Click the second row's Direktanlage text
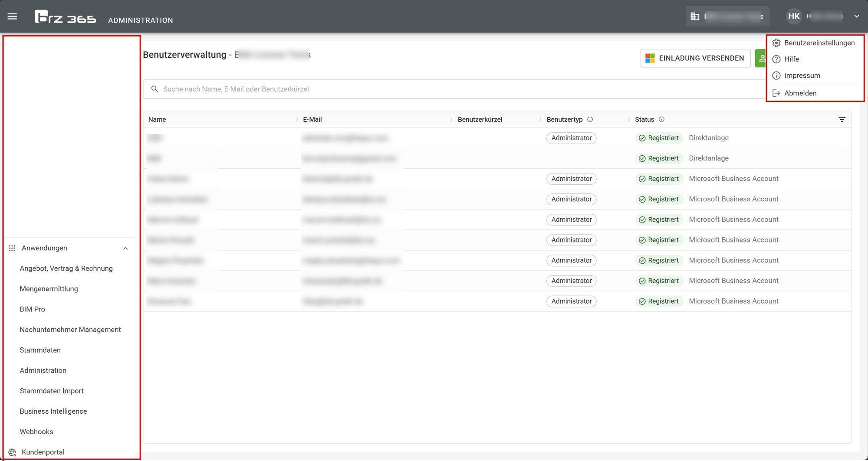 coord(708,158)
